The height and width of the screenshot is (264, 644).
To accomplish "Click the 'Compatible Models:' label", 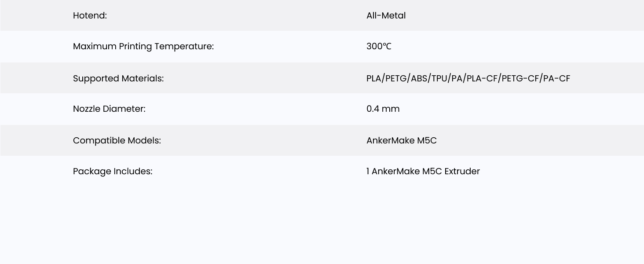I will click(x=117, y=141).
